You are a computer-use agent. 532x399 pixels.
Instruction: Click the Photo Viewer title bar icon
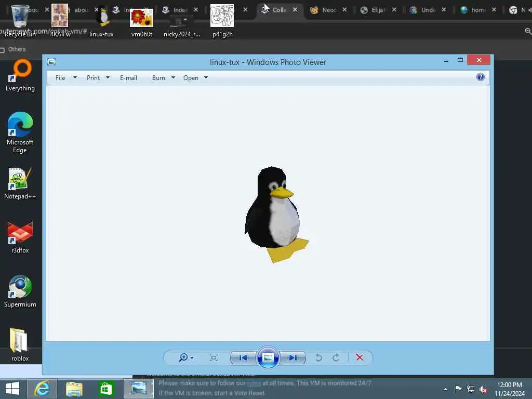click(51, 62)
